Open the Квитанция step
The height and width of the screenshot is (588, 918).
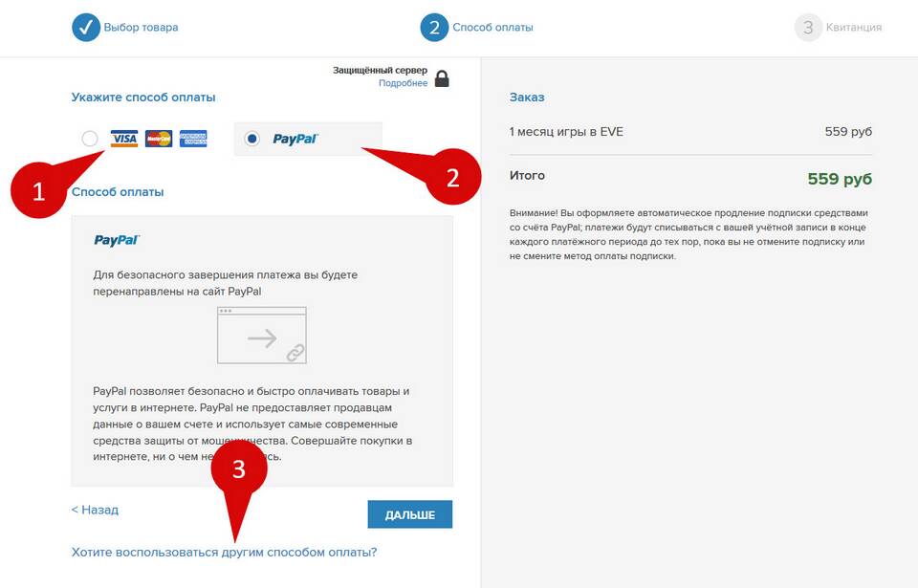854,28
